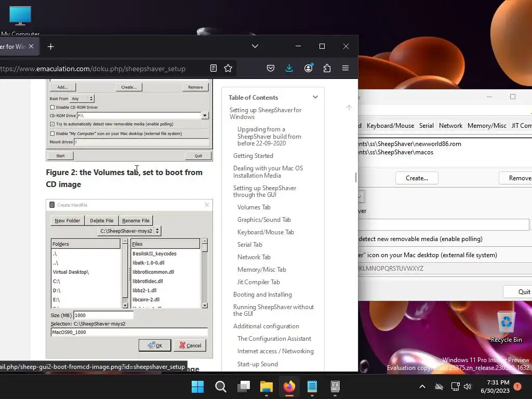Open a new Firefox tab with plus
The height and width of the screenshot is (399, 532).
[x=50, y=46]
